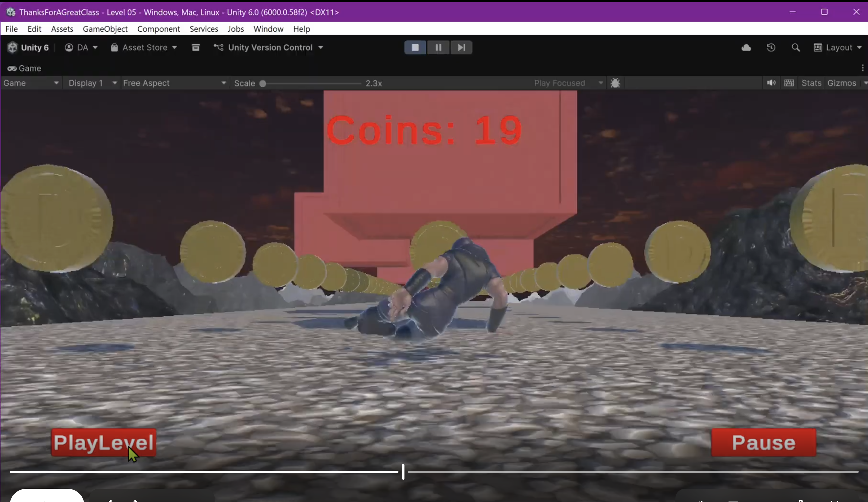Click the Scale slider handle

click(x=263, y=83)
